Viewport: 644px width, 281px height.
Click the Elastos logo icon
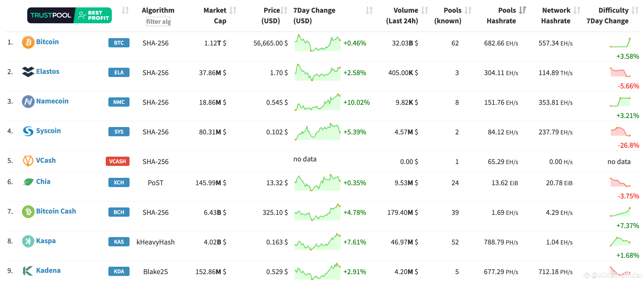[28, 72]
